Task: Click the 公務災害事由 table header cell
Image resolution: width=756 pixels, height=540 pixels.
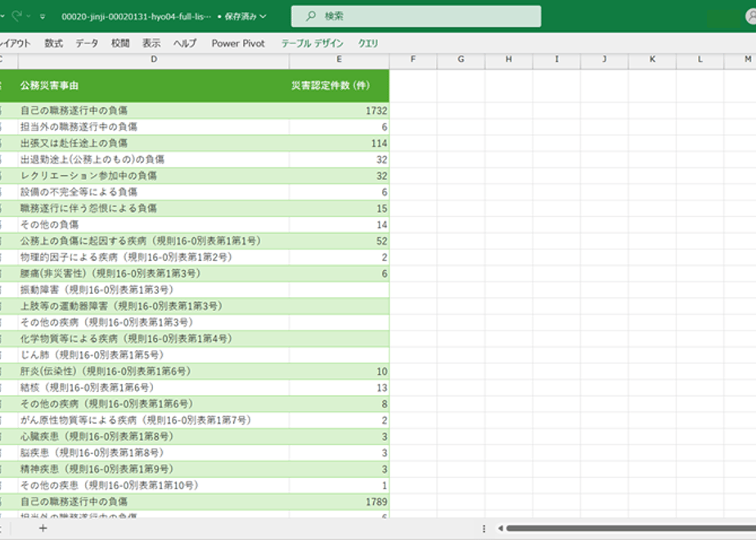Action: pos(154,85)
